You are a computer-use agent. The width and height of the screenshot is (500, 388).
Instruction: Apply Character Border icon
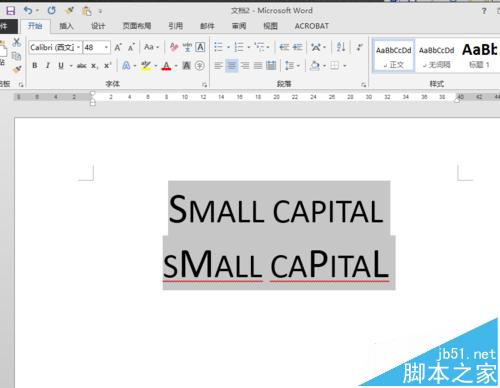pos(200,47)
